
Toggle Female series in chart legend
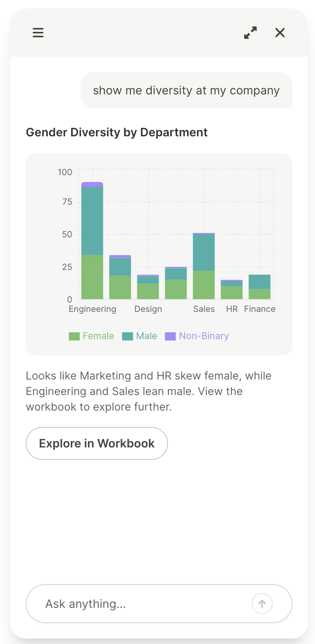coord(98,336)
